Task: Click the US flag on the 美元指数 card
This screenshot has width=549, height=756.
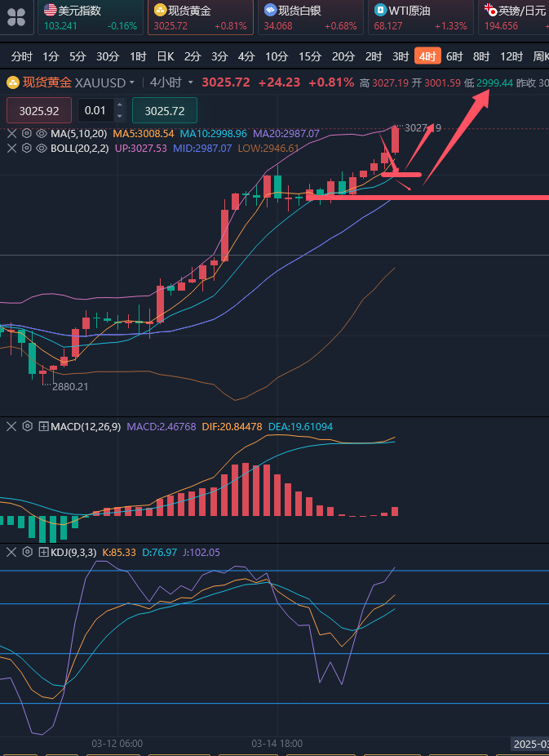Action: (50, 10)
